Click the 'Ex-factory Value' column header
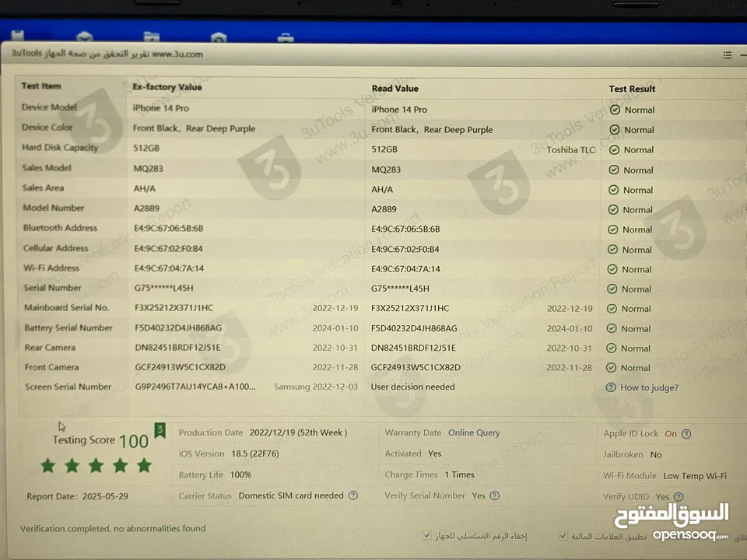 click(x=167, y=87)
